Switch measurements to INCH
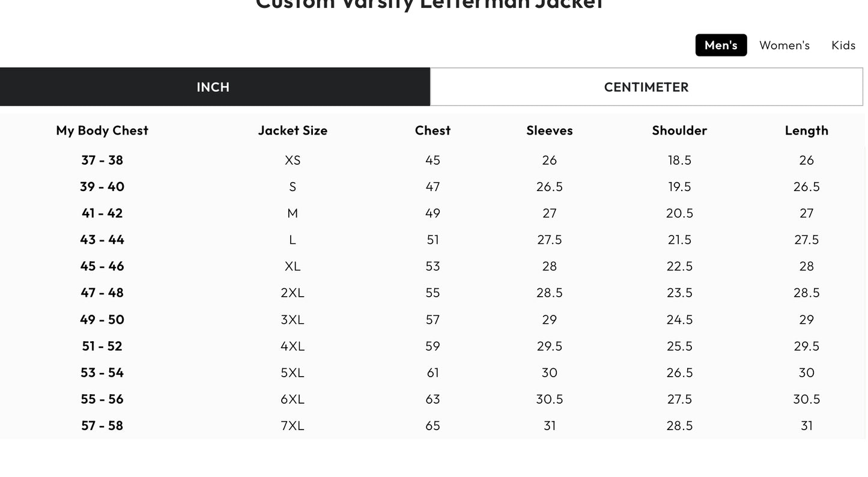868x477 pixels. pyautogui.click(x=213, y=86)
